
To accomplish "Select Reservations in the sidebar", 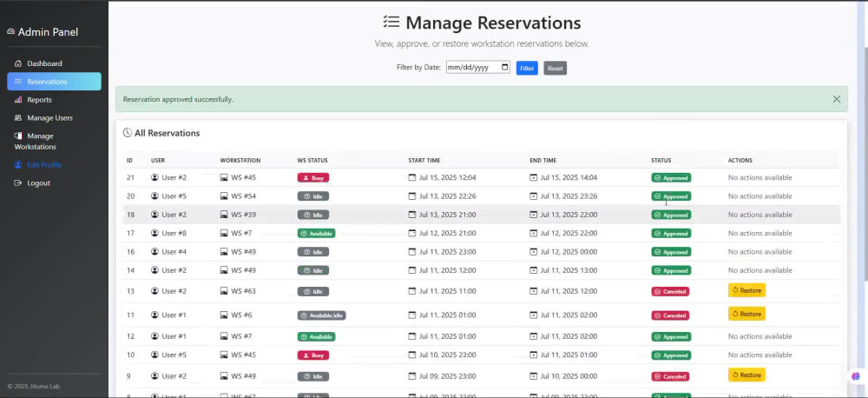I will coord(54,82).
